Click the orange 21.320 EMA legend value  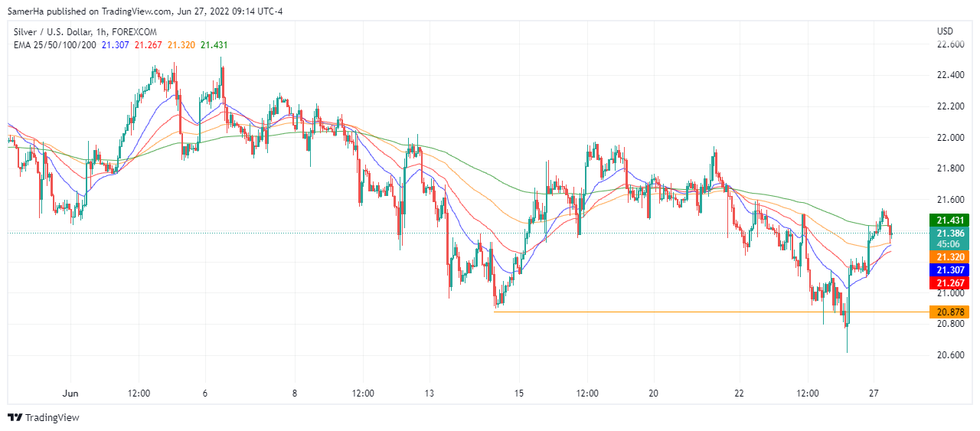pos(181,44)
